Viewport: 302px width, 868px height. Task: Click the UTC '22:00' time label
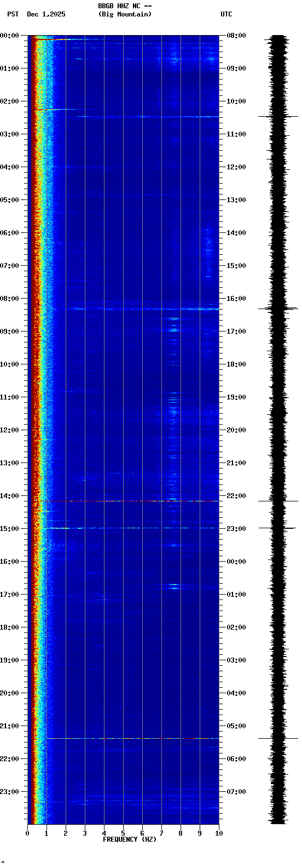click(236, 496)
